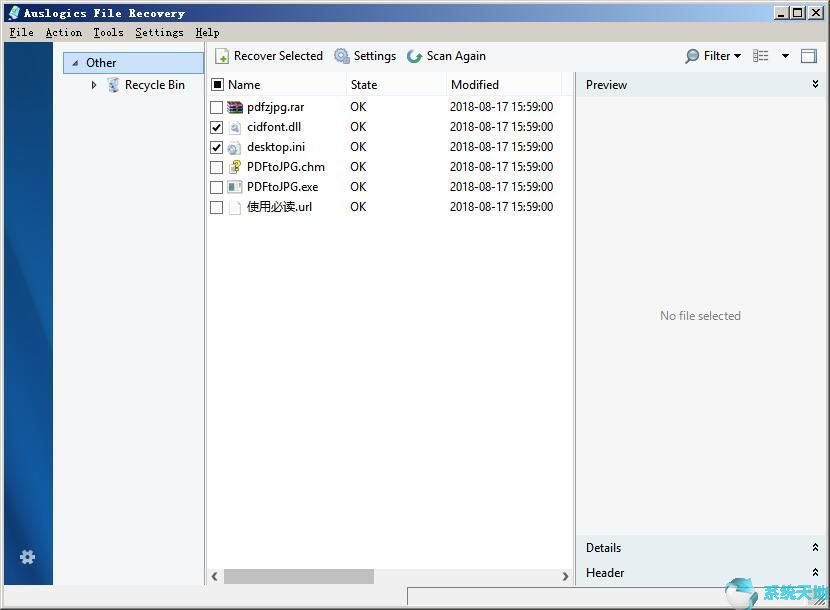Click the Recycle Bin icon in sidebar
The width and height of the screenshot is (830, 610).
(112, 85)
